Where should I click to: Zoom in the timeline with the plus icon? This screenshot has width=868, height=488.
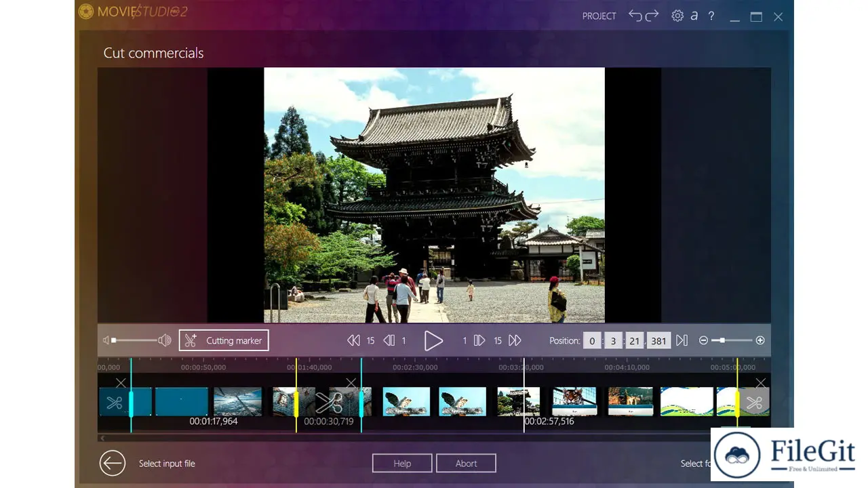pos(760,340)
